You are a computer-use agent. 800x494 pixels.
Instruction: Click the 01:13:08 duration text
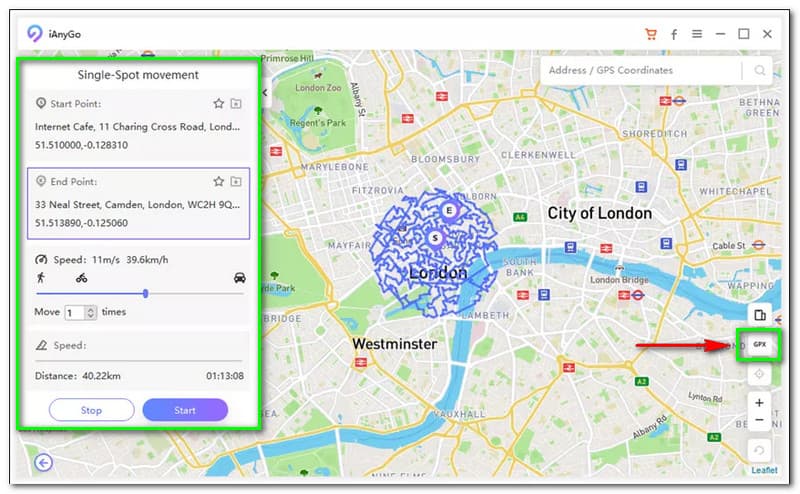[x=225, y=376]
